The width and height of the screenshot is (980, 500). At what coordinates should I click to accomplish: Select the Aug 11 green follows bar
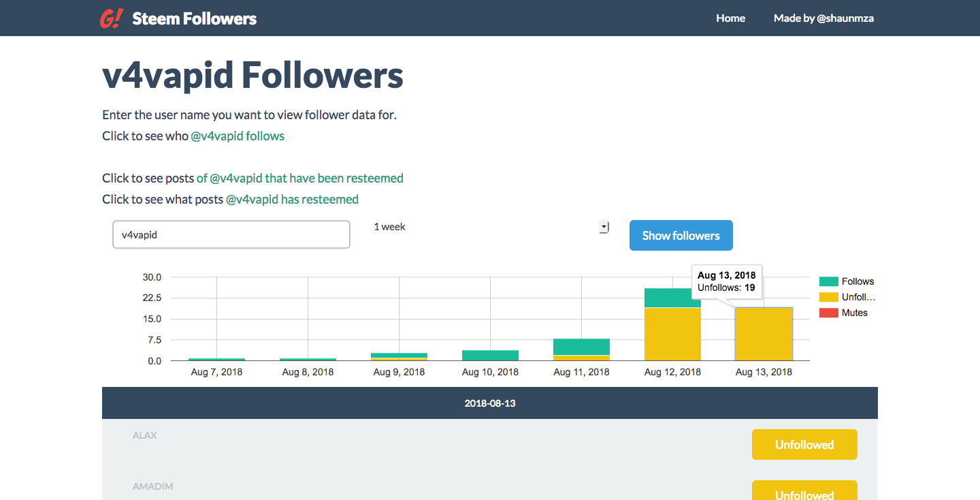pos(581,347)
